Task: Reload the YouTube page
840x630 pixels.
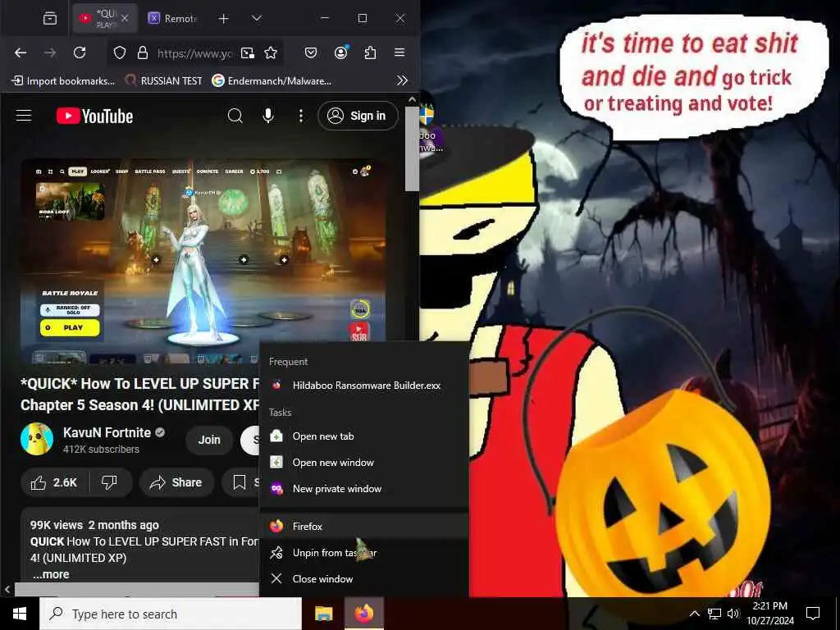Action: point(80,52)
